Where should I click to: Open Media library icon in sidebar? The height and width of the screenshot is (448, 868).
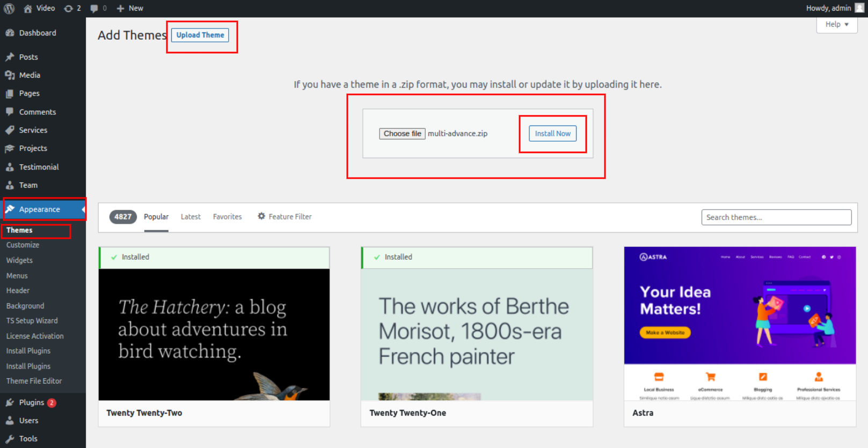(x=10, y=75)
